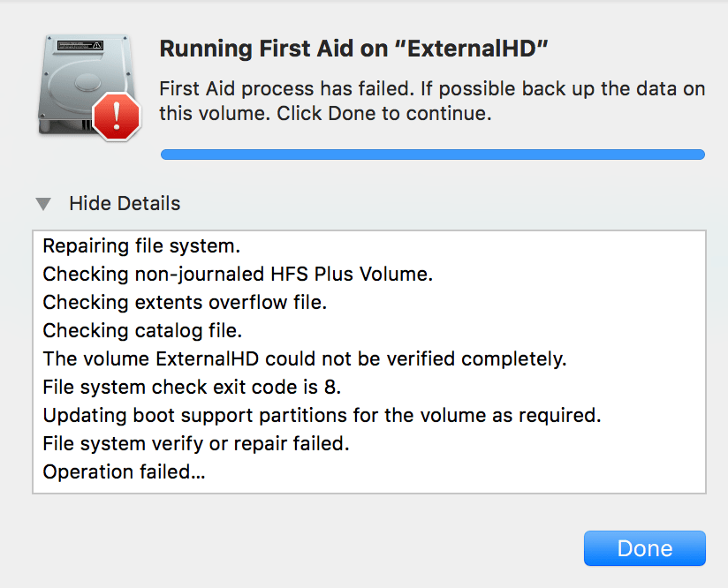Click the Hide Details label
Screen dimensions: 728x588
pyautogui.click(x=124, y=203)
